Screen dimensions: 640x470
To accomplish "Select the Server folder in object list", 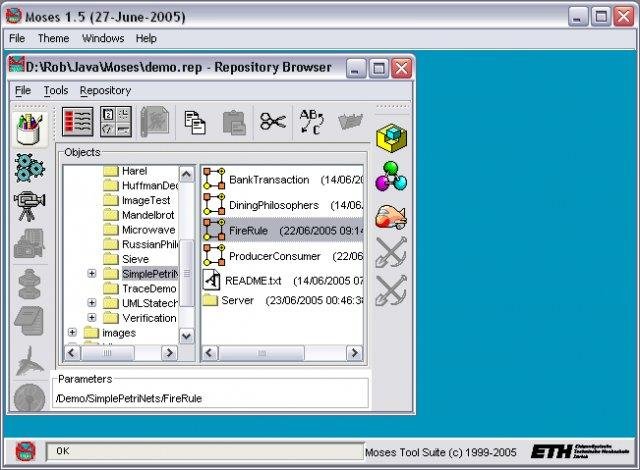I will click(282, 301).
